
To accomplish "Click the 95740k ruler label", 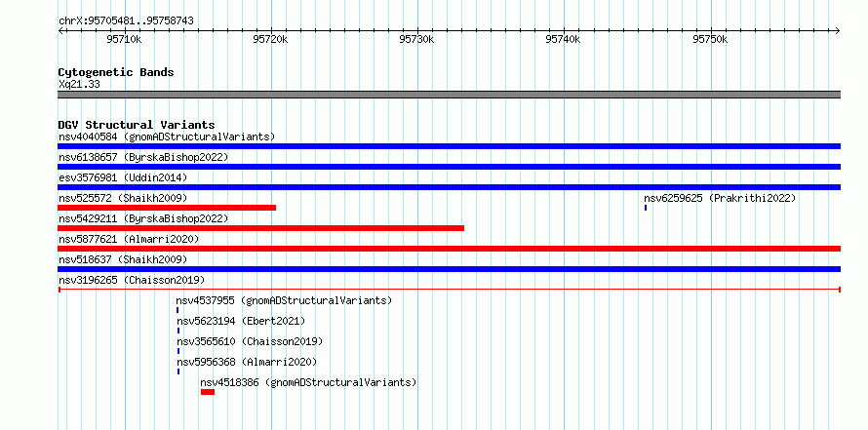I will click(564, 39).
